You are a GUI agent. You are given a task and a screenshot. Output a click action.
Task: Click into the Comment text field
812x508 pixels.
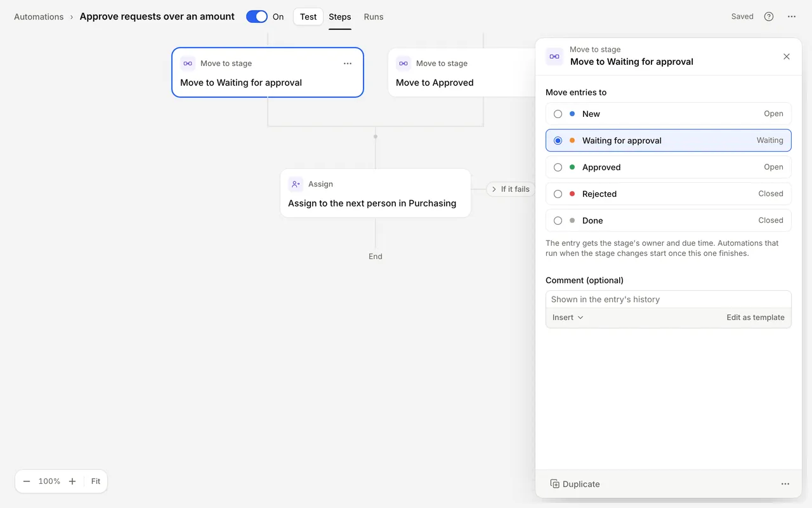tap(669, 300)
